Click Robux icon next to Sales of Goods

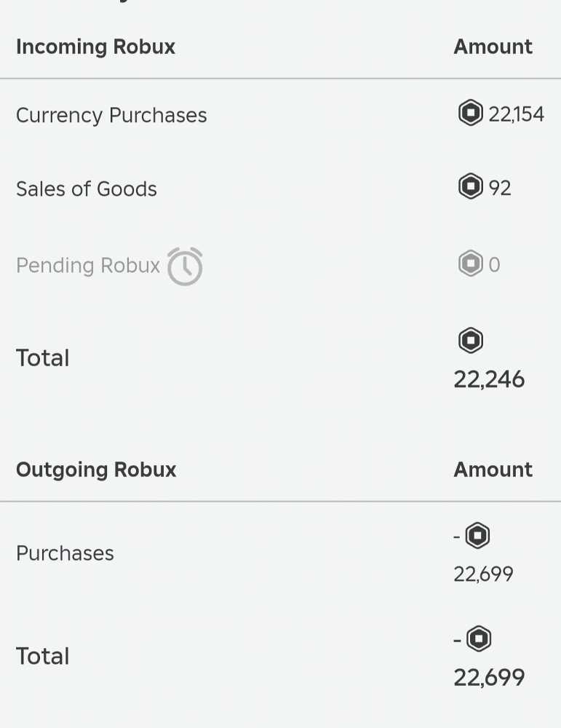coord(471,187)
